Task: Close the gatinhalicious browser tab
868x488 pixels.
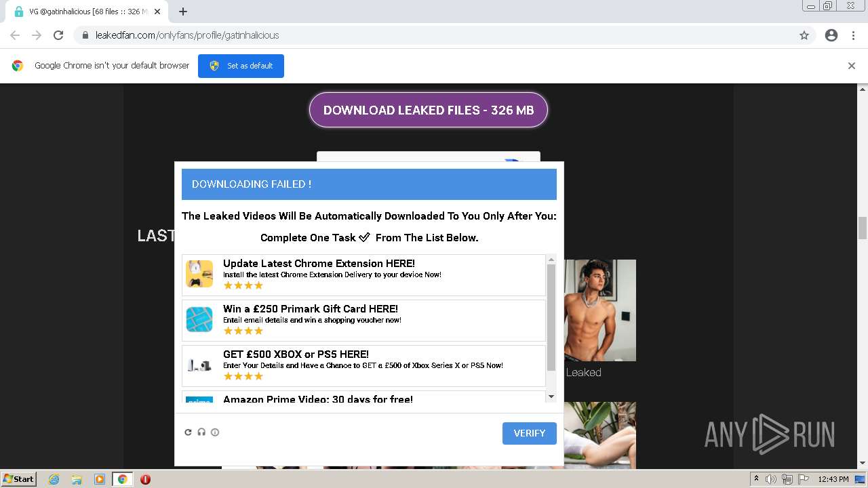Action: pos(157,12)
